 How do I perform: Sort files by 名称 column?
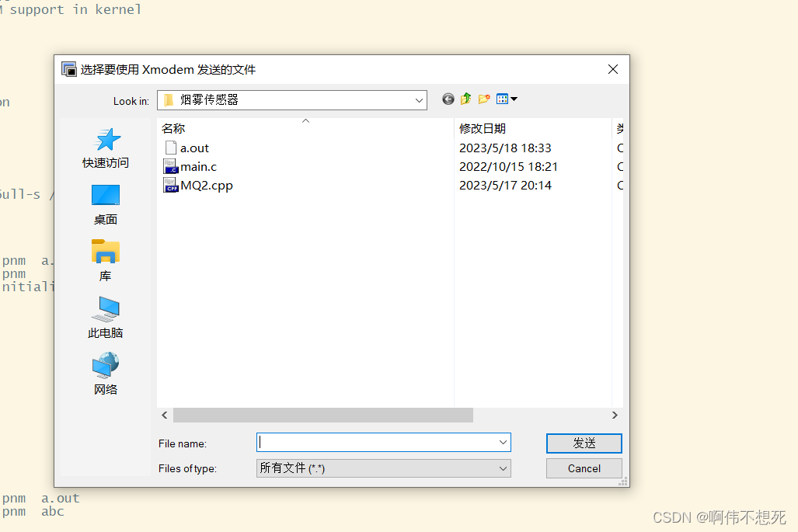tap(172, 128)
